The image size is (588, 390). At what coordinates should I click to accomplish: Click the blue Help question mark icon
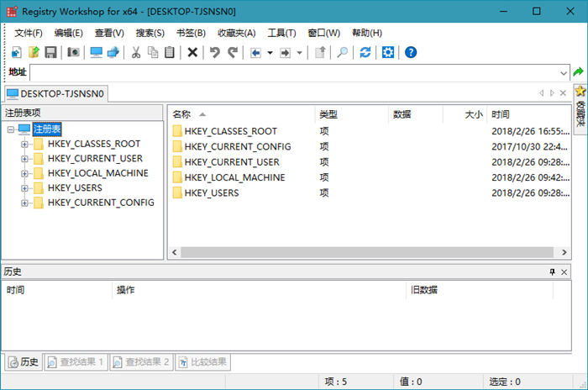(x=411, y=52)
